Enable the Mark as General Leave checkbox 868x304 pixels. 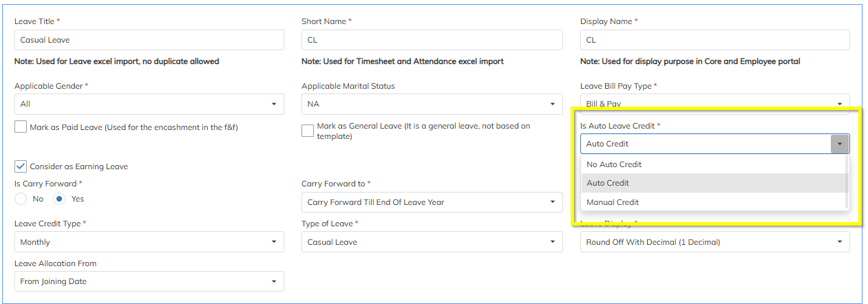coord(308,131)
